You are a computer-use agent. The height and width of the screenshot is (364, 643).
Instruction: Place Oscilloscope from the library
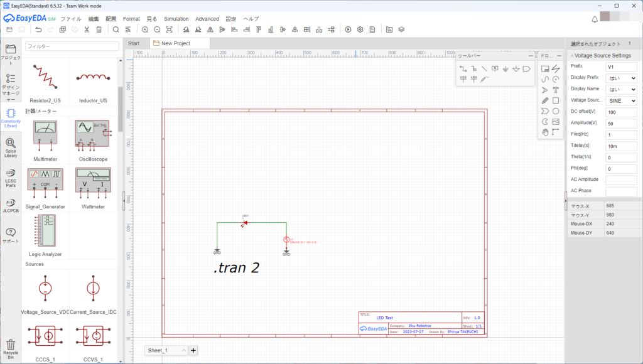93,140
